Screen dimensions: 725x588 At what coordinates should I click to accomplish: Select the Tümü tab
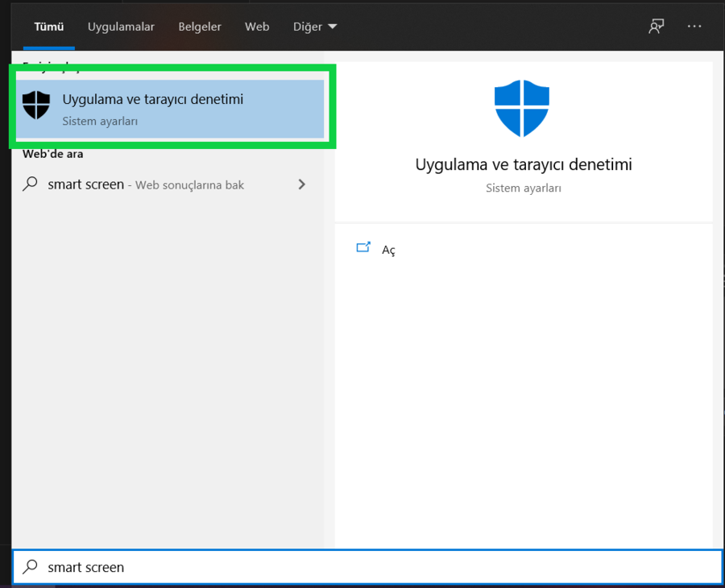click(48, 27)
